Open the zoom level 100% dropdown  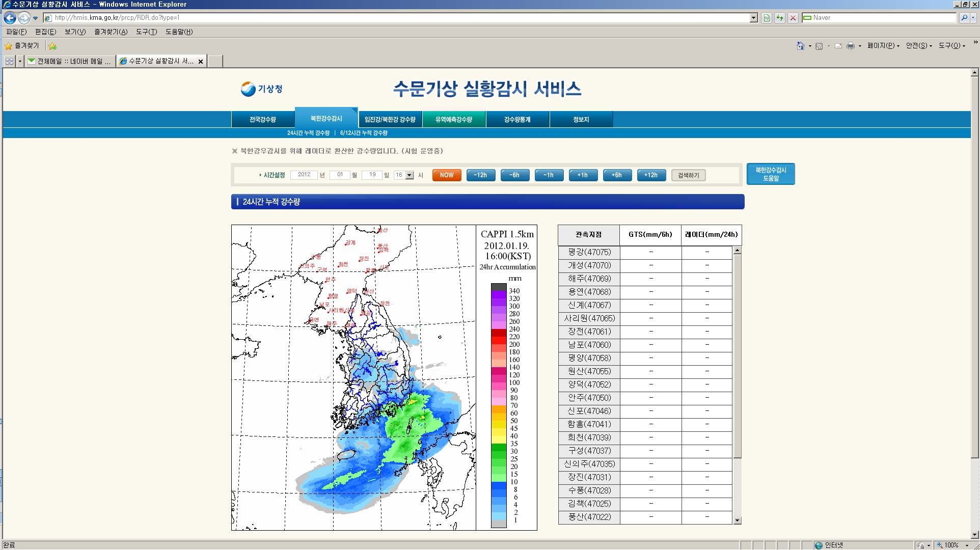coord(967,545)
